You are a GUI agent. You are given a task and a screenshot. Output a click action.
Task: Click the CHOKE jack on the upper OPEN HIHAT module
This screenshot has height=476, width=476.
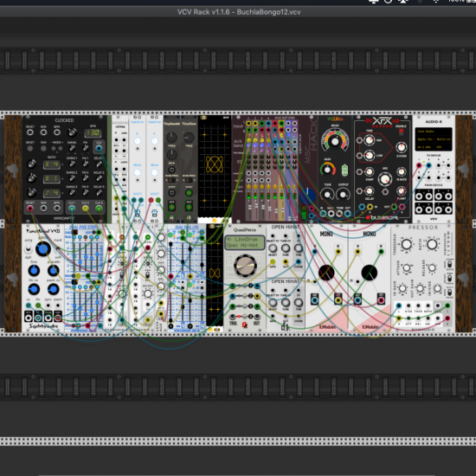click(x=299, y=261)
